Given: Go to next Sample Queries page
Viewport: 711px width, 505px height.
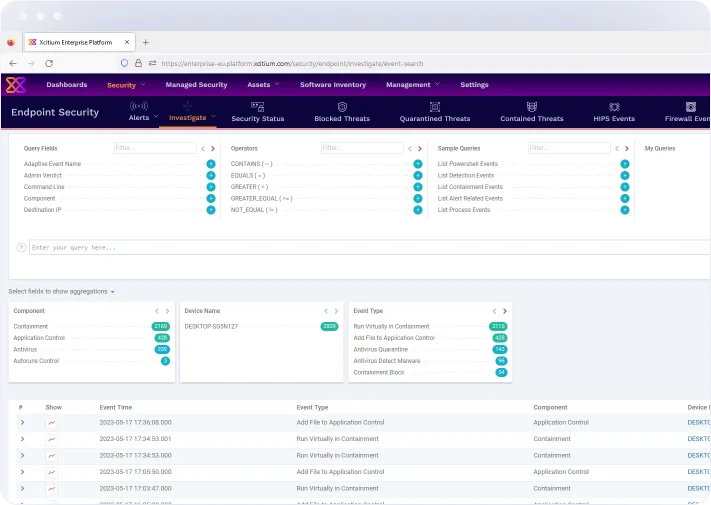Looking at the screenshot, I should pos(627,148).
